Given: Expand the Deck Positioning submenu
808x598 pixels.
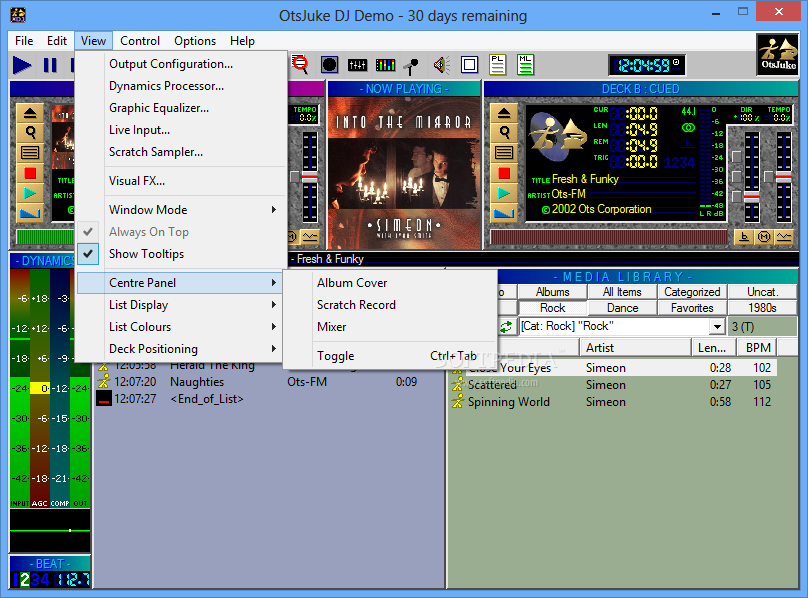Looking at the screenshot, I should click(x=179, y=349).
